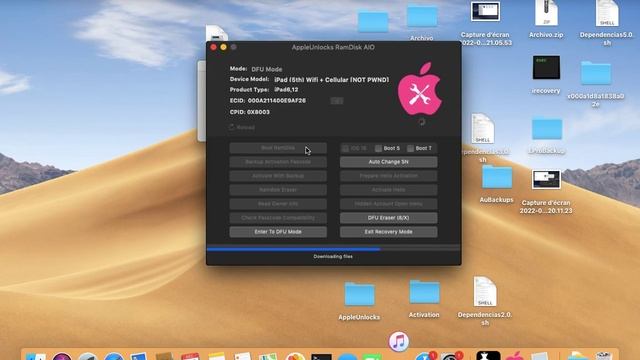Click the Auto Change SN button
The width and height of the screenshot is (640, 360).
pyautogui.click(x=389, y=162)
